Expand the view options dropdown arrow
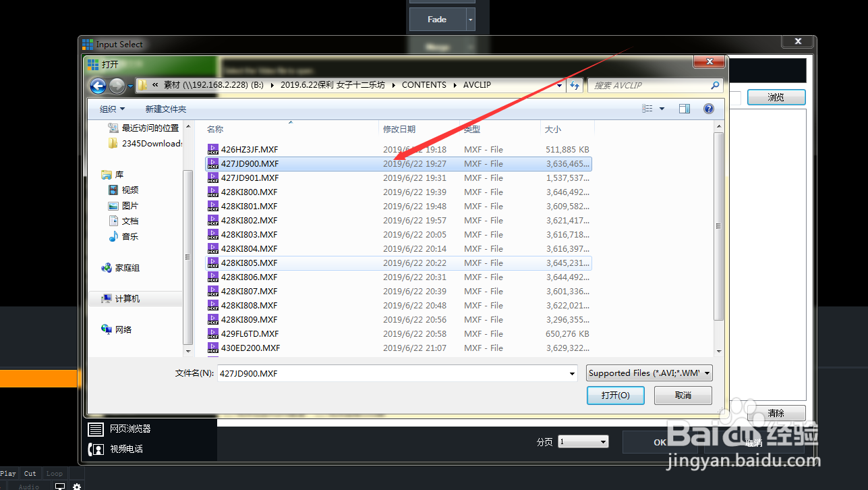 click(x=662, y=109)
